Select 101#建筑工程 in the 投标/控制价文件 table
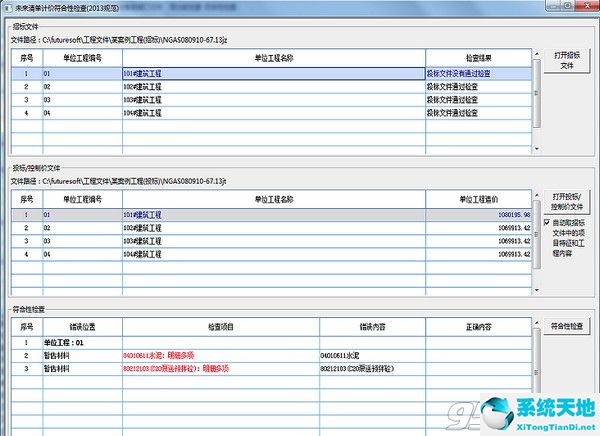 click(274, 215)
